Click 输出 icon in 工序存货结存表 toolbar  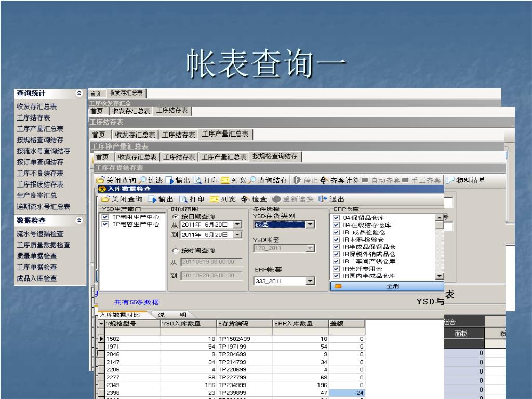[170, 180]
